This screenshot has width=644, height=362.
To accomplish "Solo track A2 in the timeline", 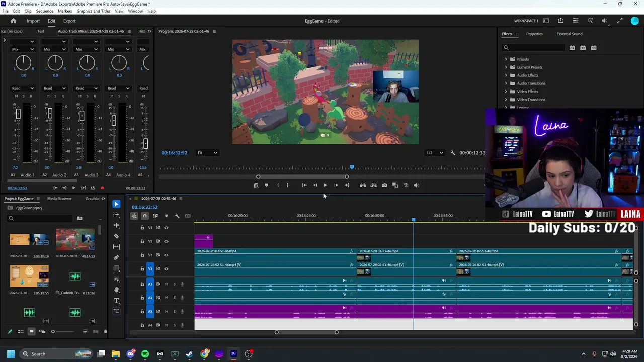I will 175,298.
